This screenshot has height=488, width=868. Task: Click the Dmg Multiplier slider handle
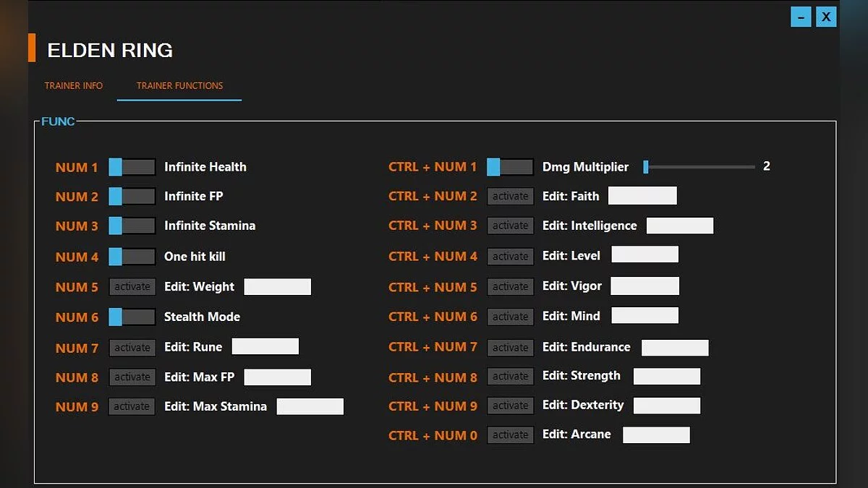coord(646,167)
